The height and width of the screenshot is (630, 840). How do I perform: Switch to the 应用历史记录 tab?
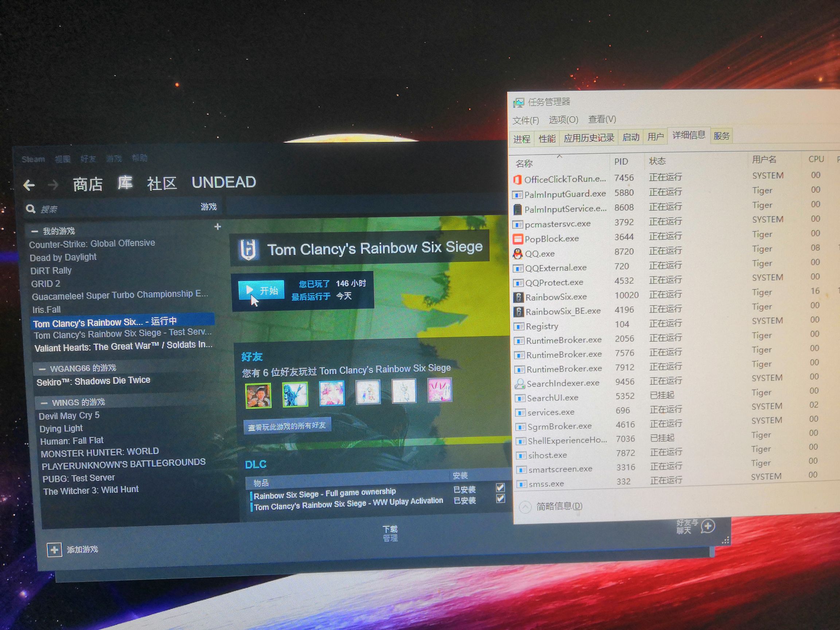pyautogui.click(x=589, y=138)
